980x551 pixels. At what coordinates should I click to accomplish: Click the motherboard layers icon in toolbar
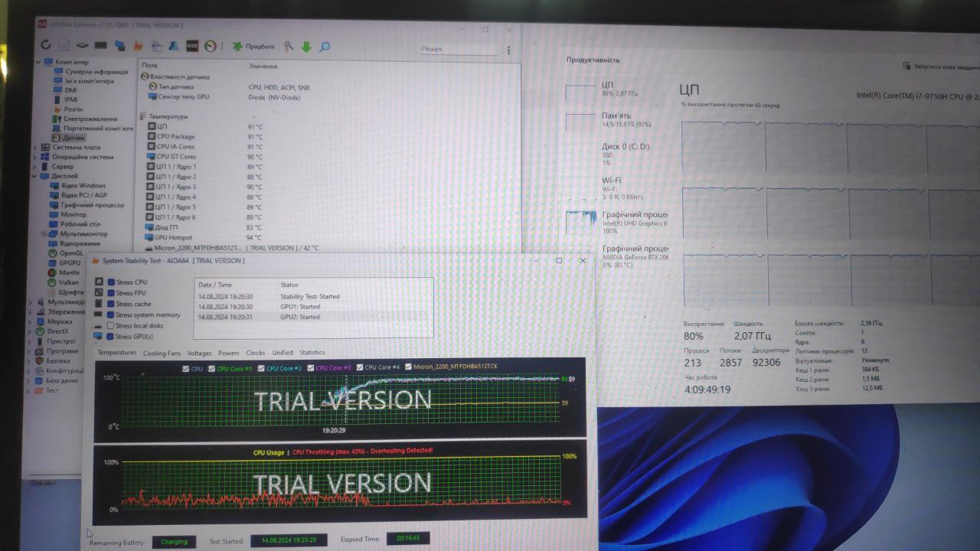(83, 46)
